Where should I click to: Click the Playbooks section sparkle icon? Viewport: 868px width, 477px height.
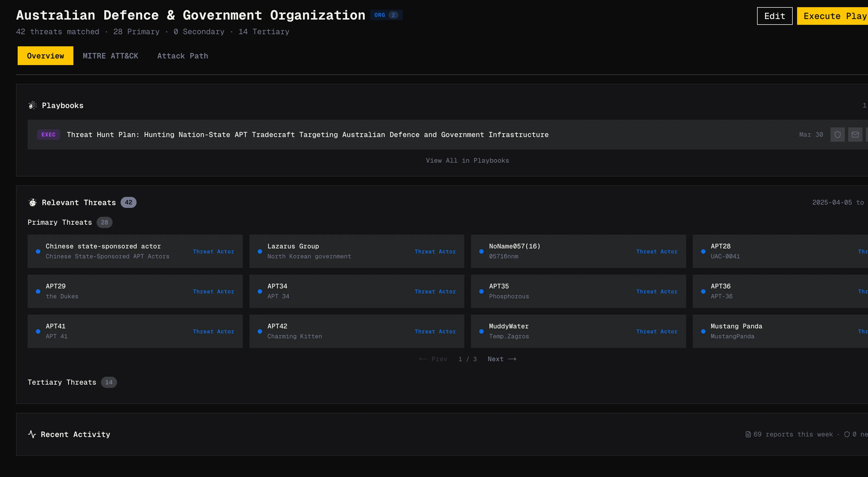click(33, 105)
